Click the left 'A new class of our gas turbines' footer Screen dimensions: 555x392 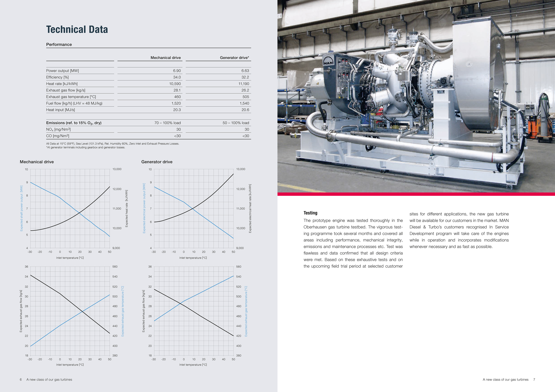[49, 380]
